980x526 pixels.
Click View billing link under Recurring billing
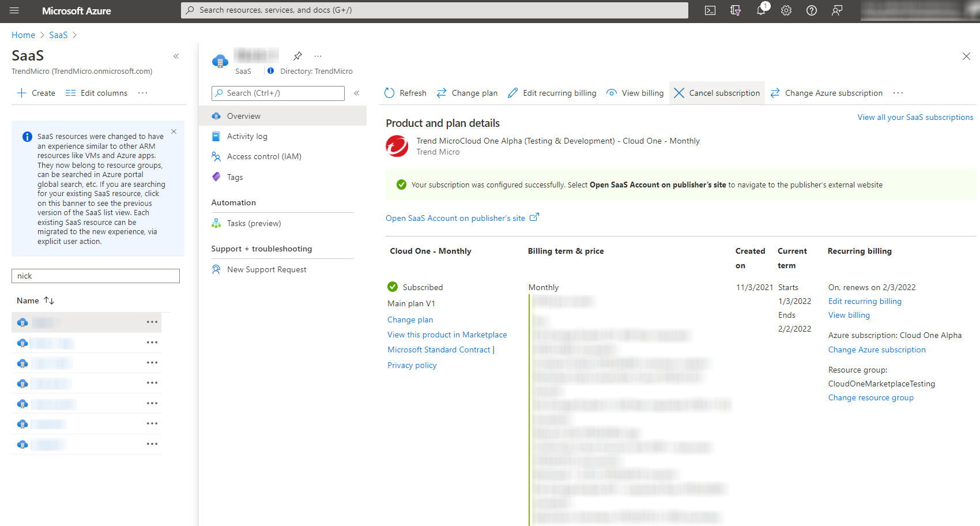[x=849, y=315]
